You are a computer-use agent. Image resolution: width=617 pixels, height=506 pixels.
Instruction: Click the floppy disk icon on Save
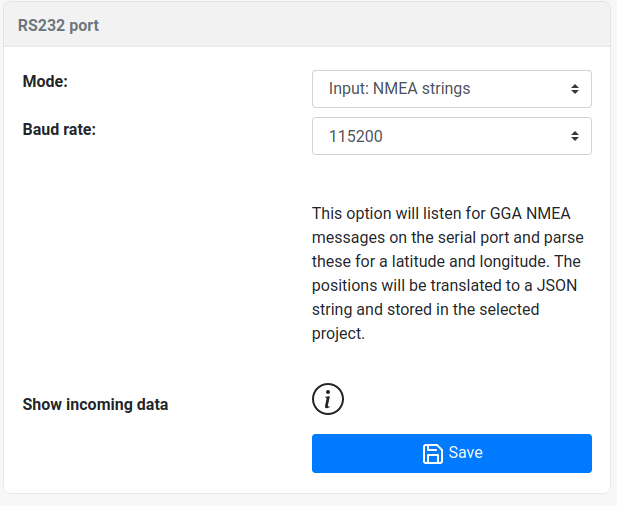click(x=433, y=453)
